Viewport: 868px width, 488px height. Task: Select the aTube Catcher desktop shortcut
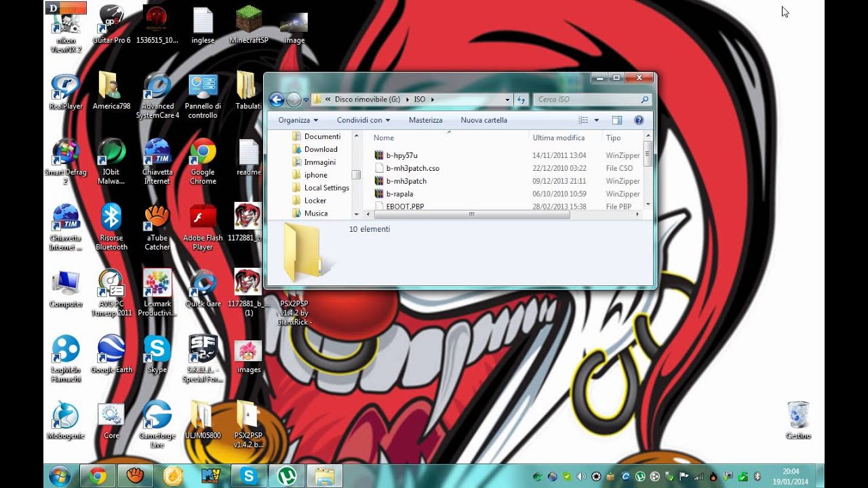point(157,227)
